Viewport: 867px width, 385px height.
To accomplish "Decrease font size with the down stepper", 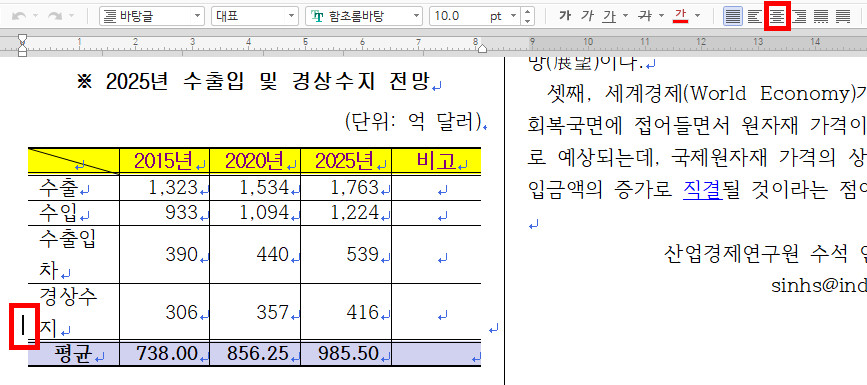I will pos(527,21).
